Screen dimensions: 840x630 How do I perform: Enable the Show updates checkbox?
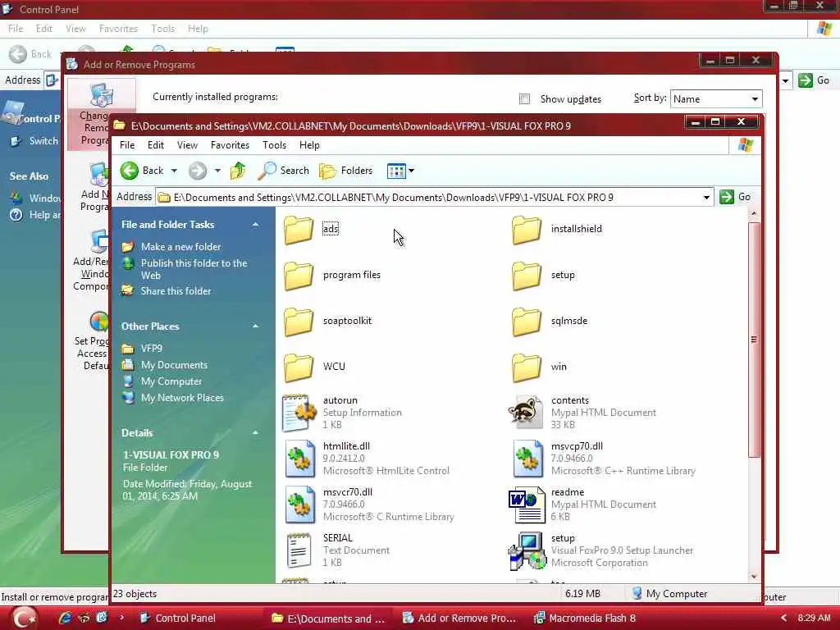[x=524, y=99]
